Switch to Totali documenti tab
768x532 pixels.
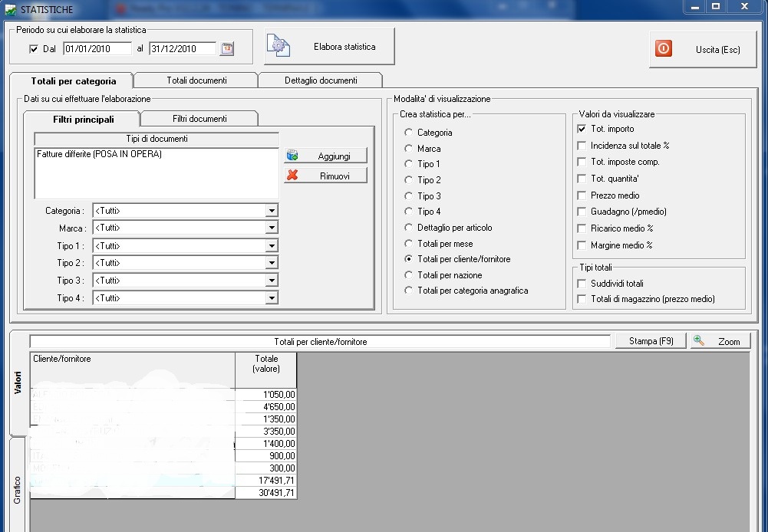click(x=196, y=80)
